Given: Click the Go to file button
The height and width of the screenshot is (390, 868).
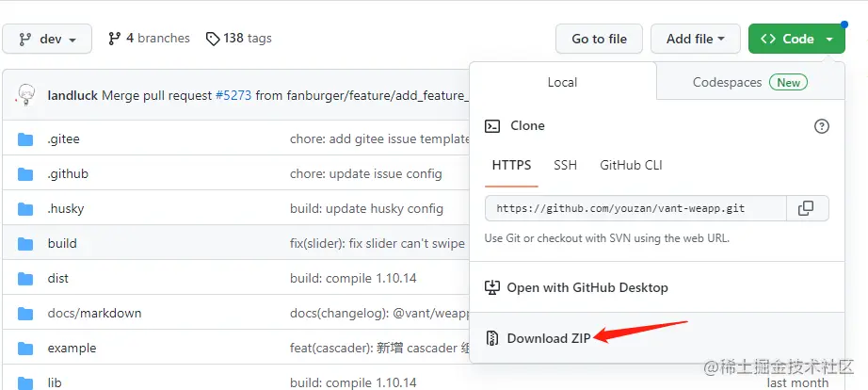Looking at the screenshot, I should point(599,39).
